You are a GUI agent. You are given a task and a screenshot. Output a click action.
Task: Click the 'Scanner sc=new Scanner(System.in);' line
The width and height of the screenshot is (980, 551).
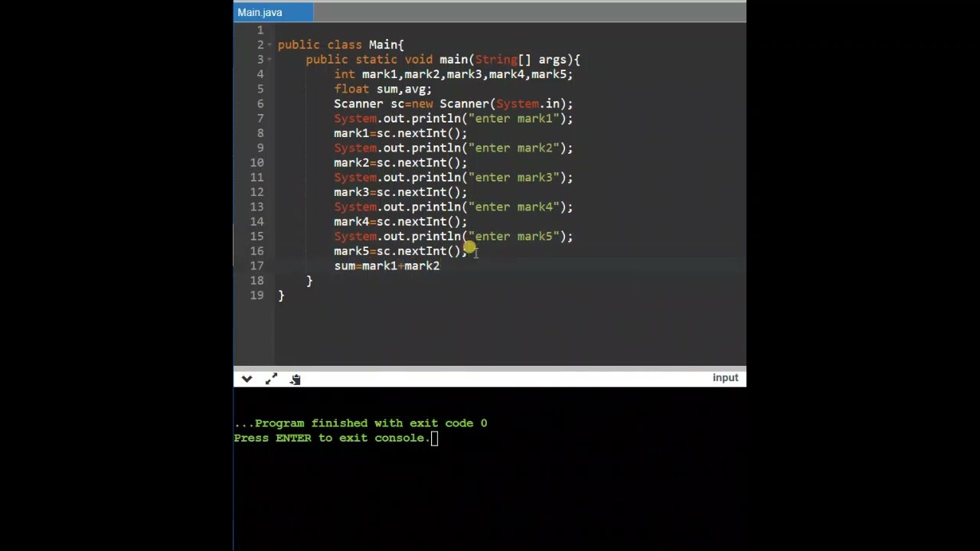tap(453, 103)
